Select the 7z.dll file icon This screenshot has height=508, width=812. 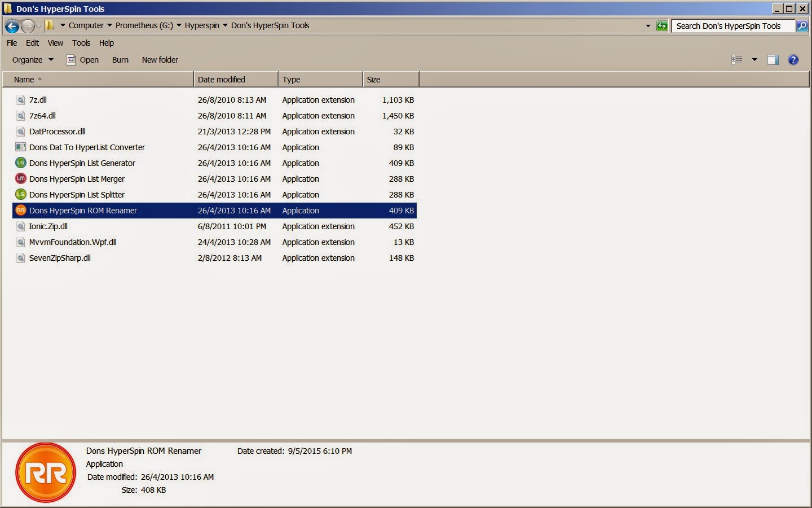(21, 100)
